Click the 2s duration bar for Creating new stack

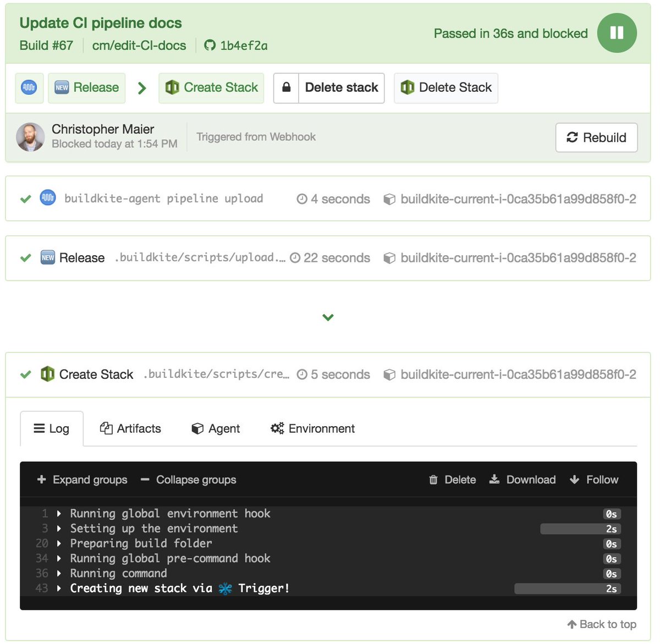[x=568, y=589]
